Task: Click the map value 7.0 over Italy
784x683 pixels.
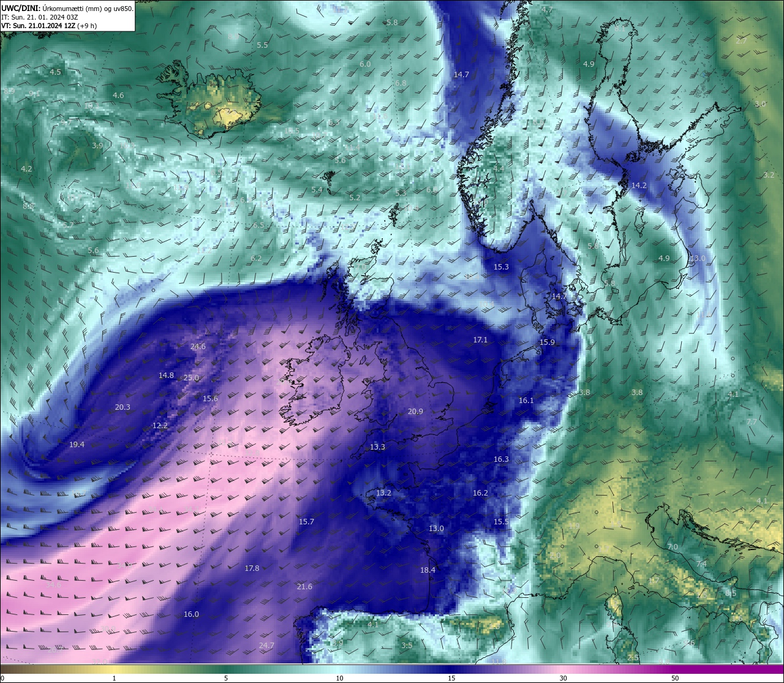Action: coord(673,546)
